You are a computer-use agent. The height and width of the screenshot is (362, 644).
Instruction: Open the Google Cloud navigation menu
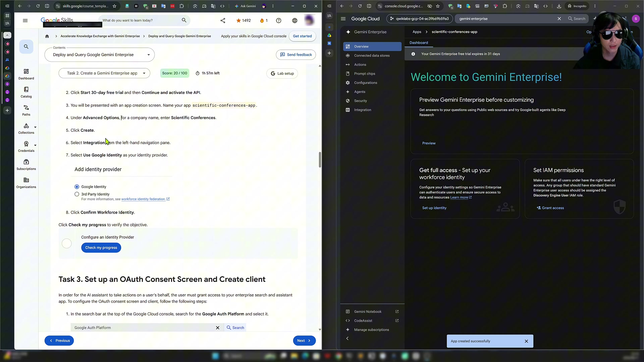click(343, 19)
